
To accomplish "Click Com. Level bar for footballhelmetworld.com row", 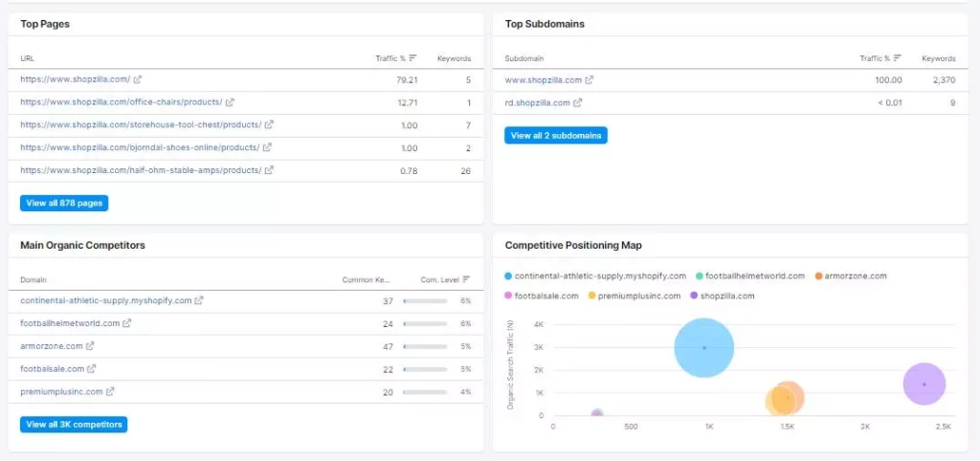I will [425, 323].
